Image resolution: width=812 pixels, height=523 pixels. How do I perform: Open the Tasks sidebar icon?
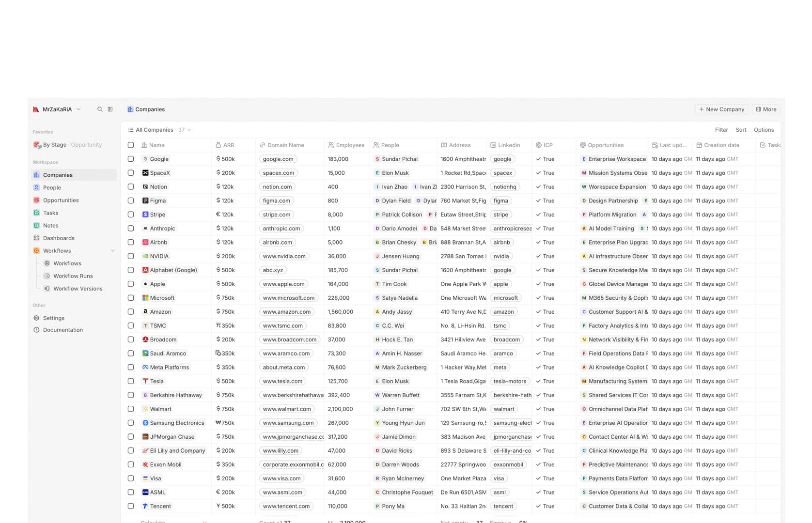click(36, 213)
